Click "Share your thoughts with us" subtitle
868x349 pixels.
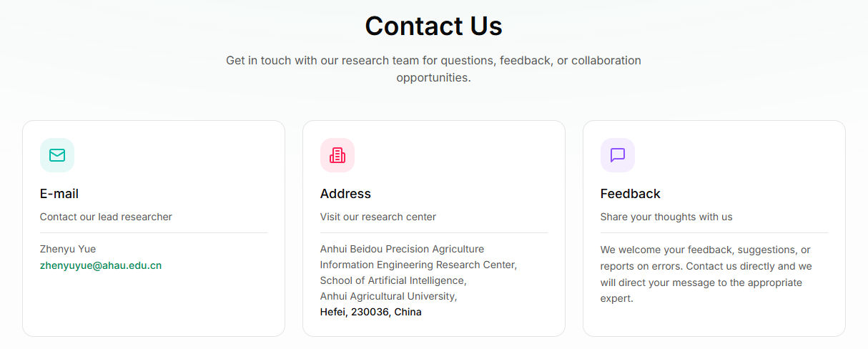[x=666, y=217]
